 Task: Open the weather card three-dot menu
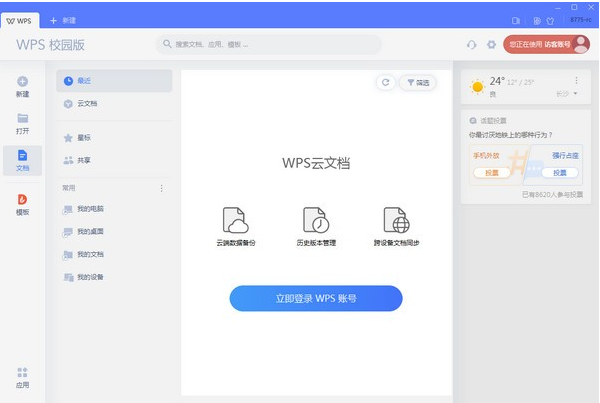pyautogui.click(x=576, y=80)
